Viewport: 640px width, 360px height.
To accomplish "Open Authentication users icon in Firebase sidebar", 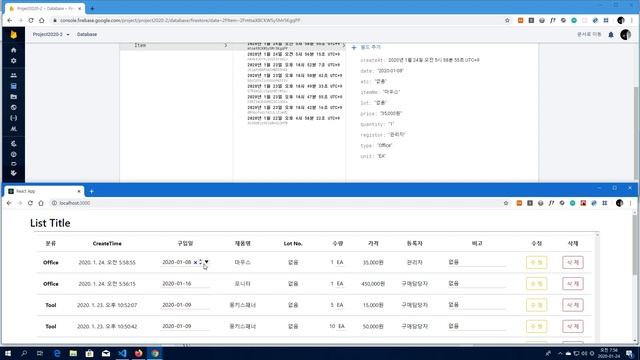I will pyautogui.click(x=13, y=76).
